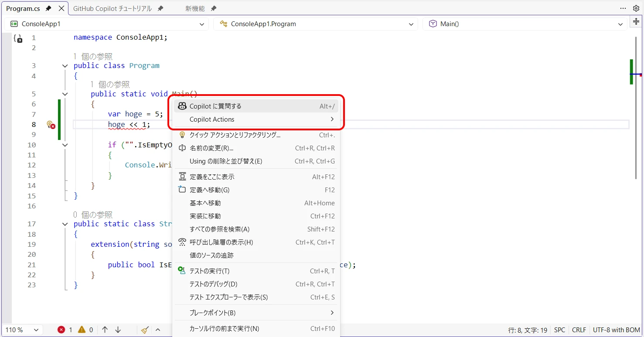Open the 110 % zoom level dropdown
Image resolution: width=644 pixels, height=337 pixels.
22,330
